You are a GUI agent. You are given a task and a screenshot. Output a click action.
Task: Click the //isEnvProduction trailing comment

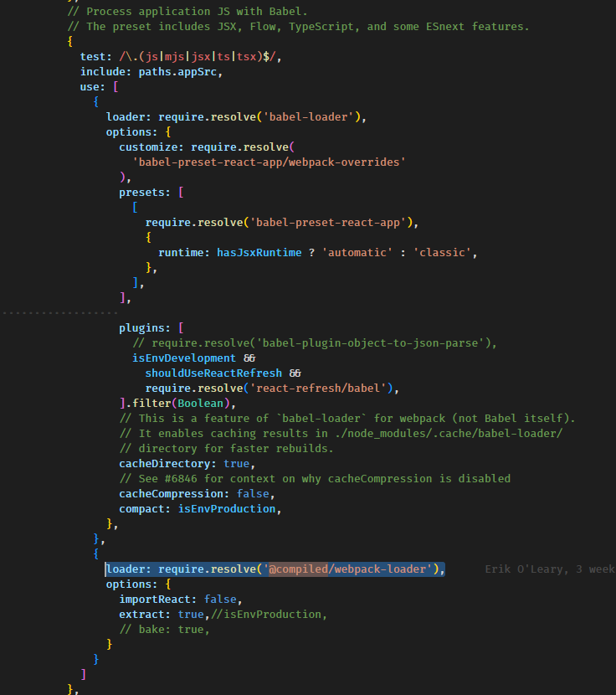(x=269, y=615)
